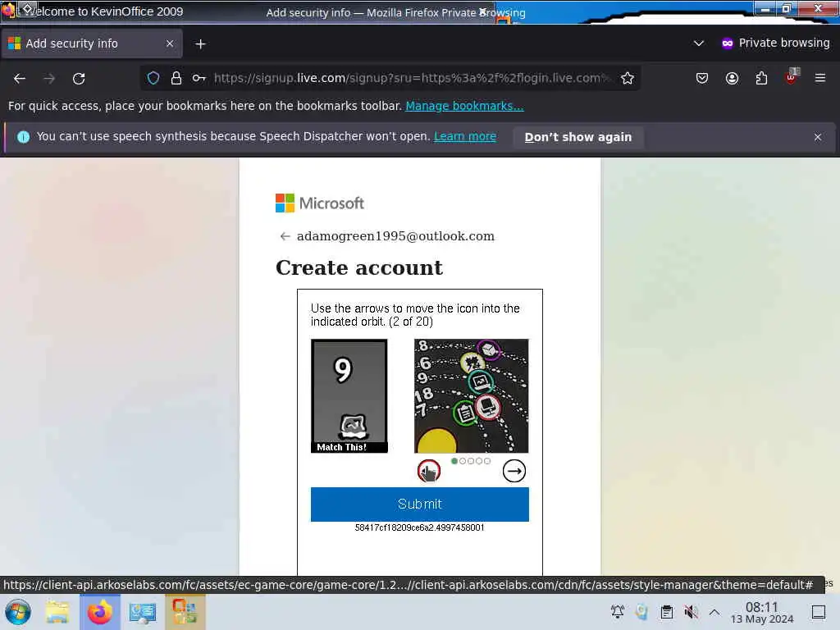Viewport: 840px width, 630px height.
Task: Go back from adamogreen1995 email arrow
Action: coord(285,236)
